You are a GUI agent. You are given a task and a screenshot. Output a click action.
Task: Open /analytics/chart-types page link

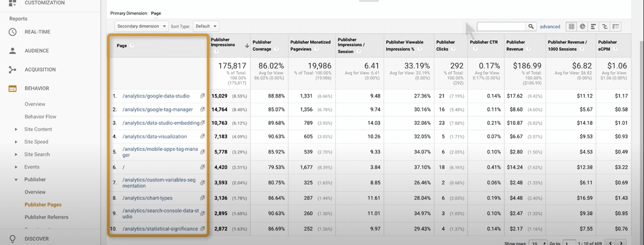[147, 198]
